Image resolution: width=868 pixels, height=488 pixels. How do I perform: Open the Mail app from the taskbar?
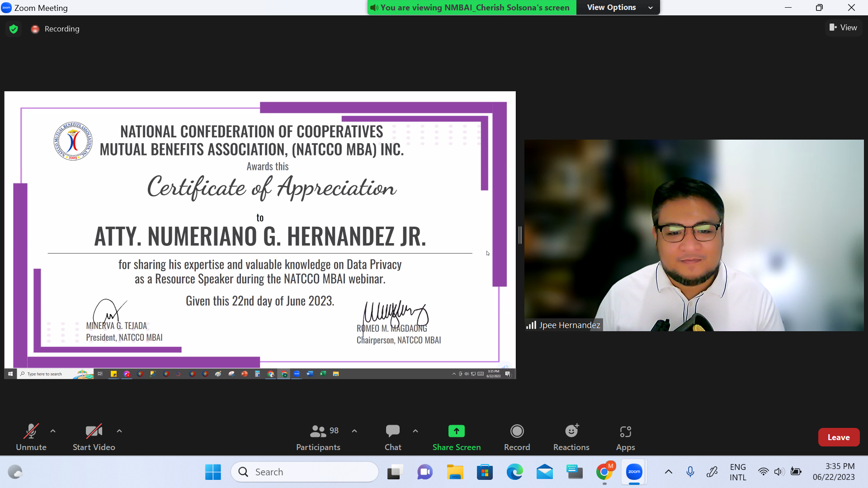click(x=545, y=472)
